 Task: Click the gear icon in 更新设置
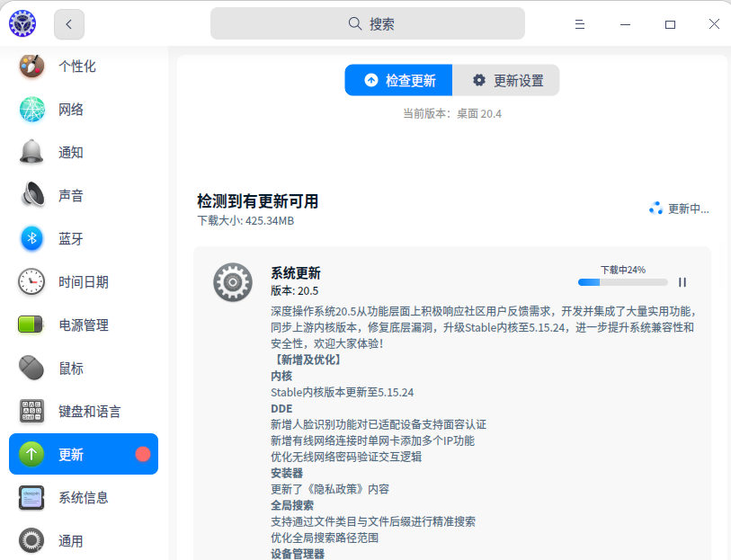pyautogui.click(x=478, y=80)
